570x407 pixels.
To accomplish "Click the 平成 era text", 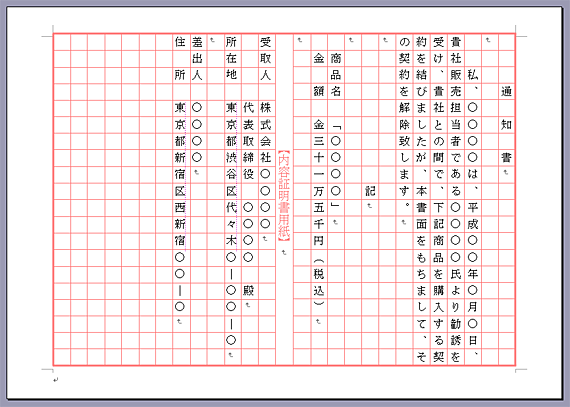I will click(472, 215).
